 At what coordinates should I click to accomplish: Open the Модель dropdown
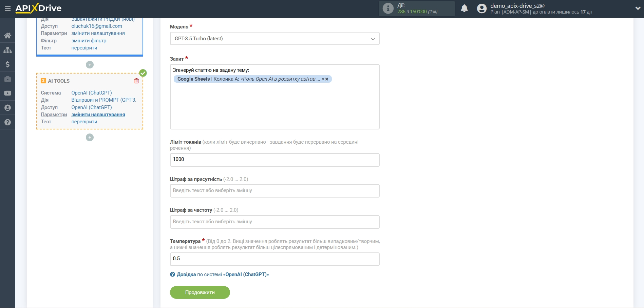pyautogui.click(x=274, y=39)
